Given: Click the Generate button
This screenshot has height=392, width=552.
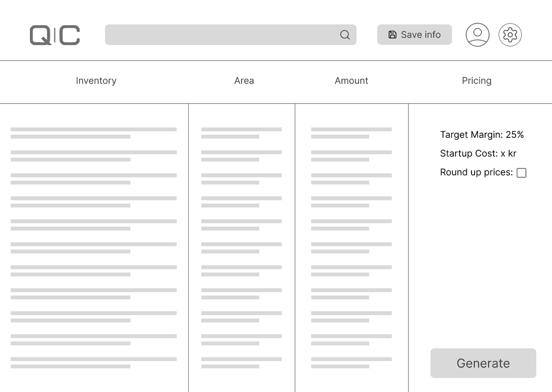Looking at the screenshot, I should pos(483,363).
